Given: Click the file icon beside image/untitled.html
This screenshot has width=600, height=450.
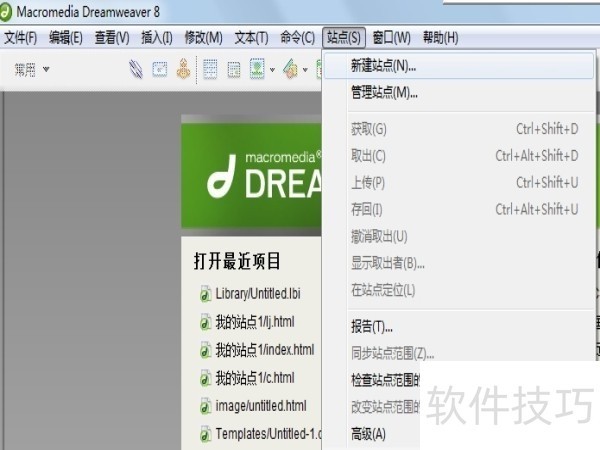Looking at the screenshot, I should 205,406.
